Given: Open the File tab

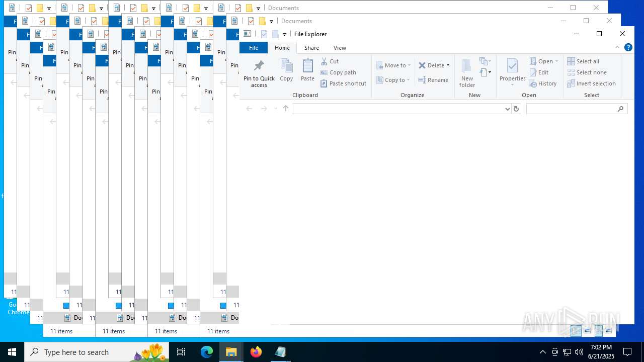Looking at the screenshot, I should [x=254, y=48].
